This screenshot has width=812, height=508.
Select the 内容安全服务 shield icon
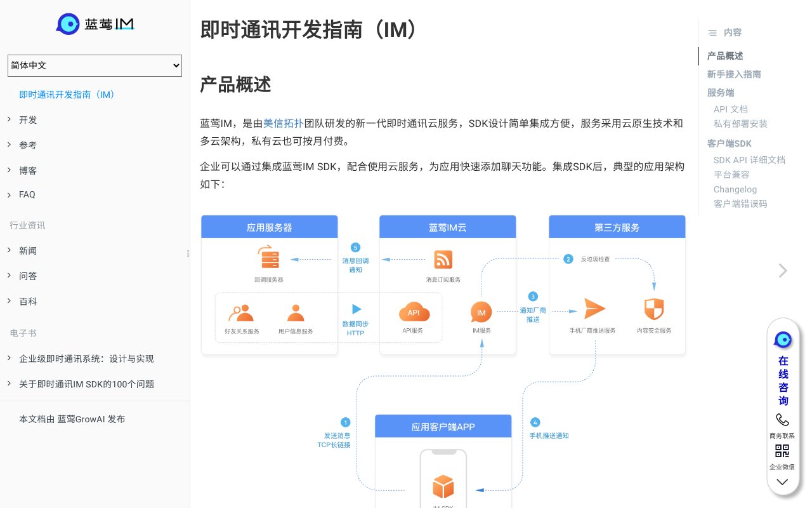[x=653, y=310]
